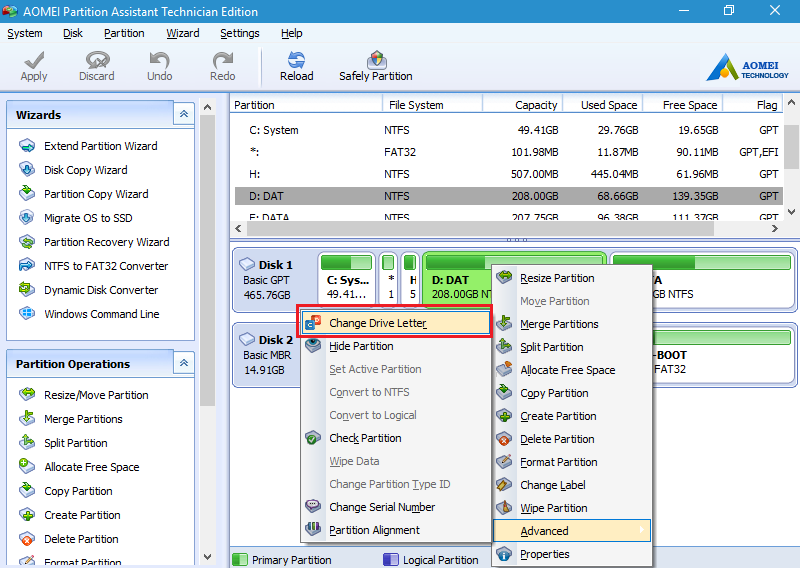
Task: Open the Wizard menu
Action: pyautogui.click(x=183, y=33)
